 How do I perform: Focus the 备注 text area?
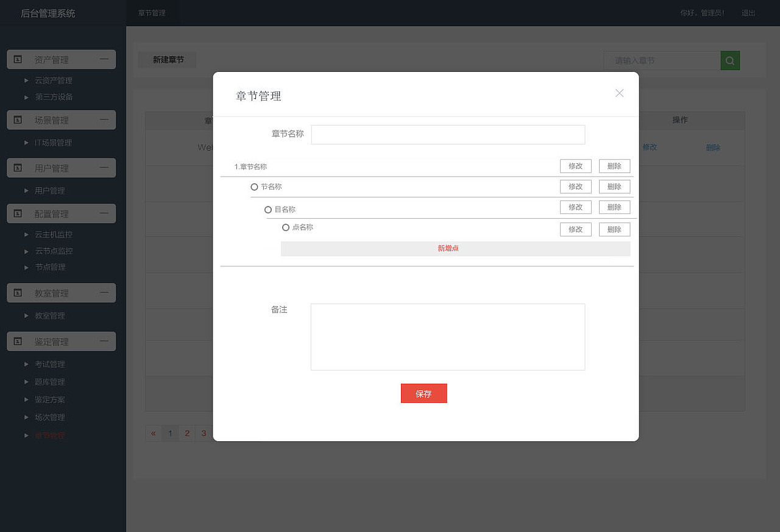[x=448, y=337]
